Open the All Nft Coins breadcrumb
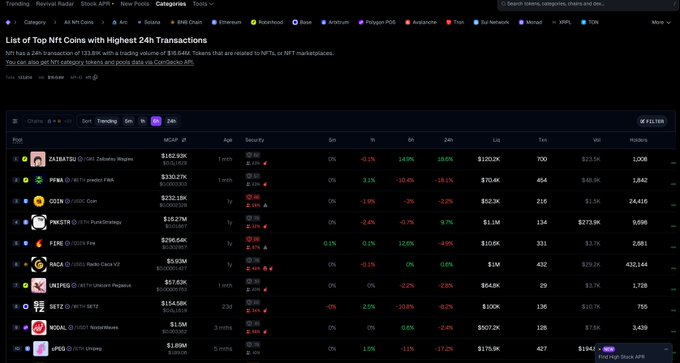Image resolution: width=680 pixels, height=363 pixels. pos(78,22)
